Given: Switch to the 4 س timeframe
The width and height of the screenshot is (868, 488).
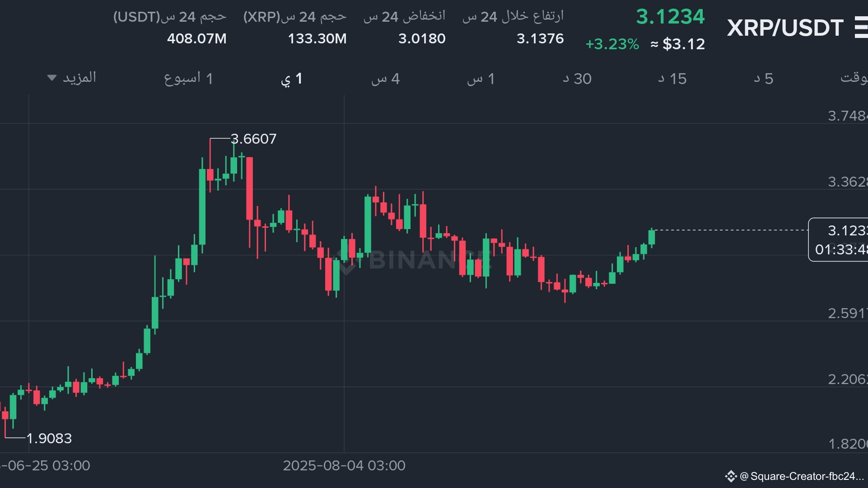Looking at the screenshot, I should (385, 79).
